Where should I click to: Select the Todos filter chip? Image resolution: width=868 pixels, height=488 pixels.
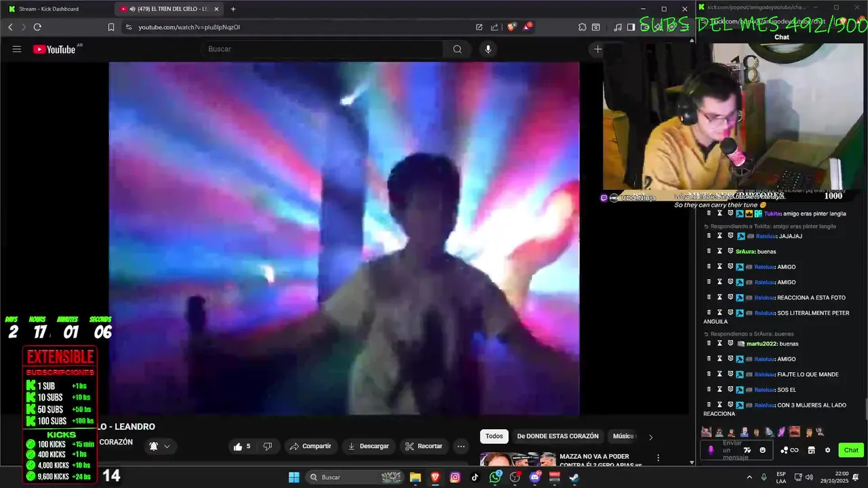[494, 436]
